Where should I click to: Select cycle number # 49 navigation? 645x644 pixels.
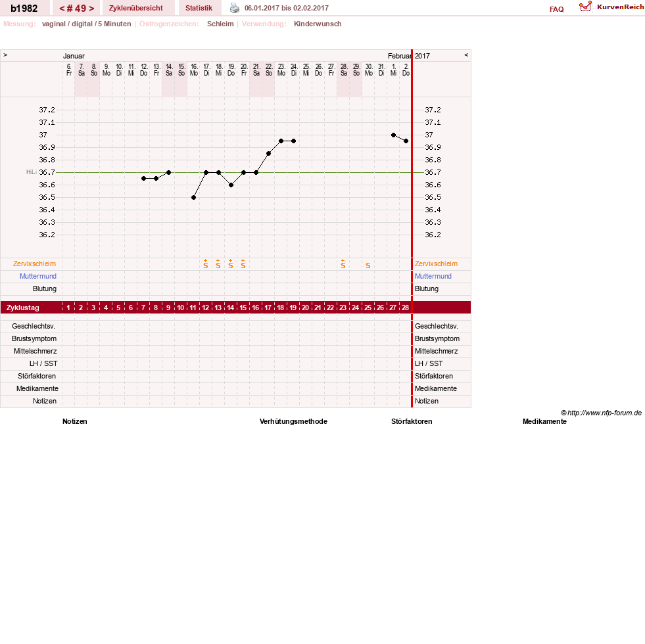[x=76, y=9]
